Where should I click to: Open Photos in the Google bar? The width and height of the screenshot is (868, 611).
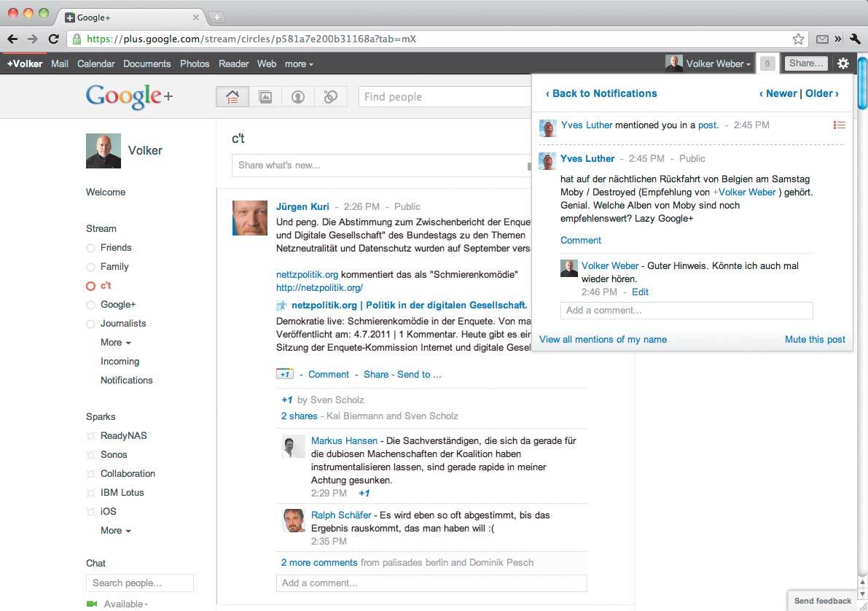click(195, 63)
